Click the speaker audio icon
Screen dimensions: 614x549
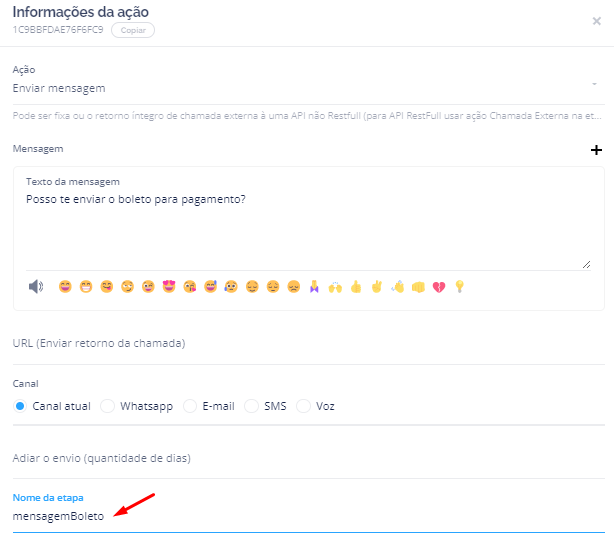coord(36,287)
